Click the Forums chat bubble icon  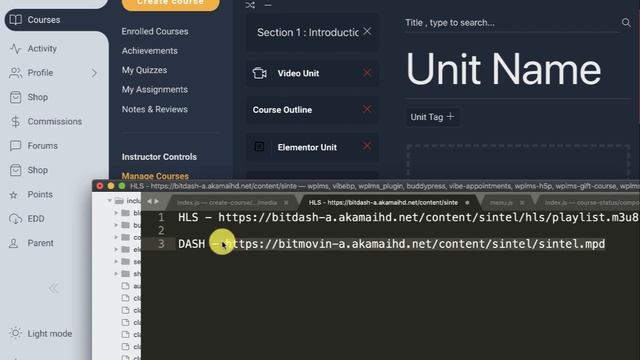click(16, 146)
